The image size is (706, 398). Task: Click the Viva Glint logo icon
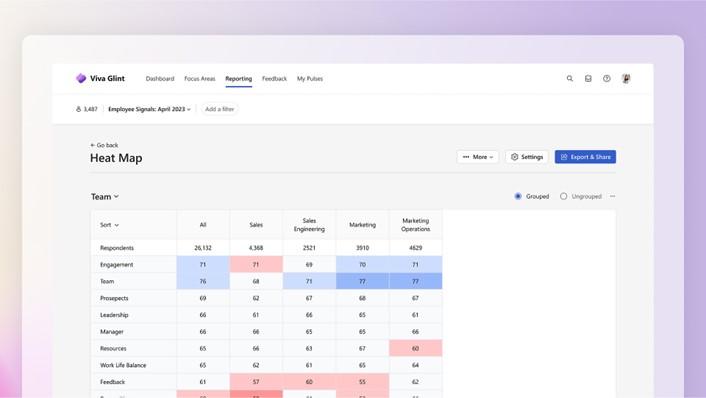81,78
